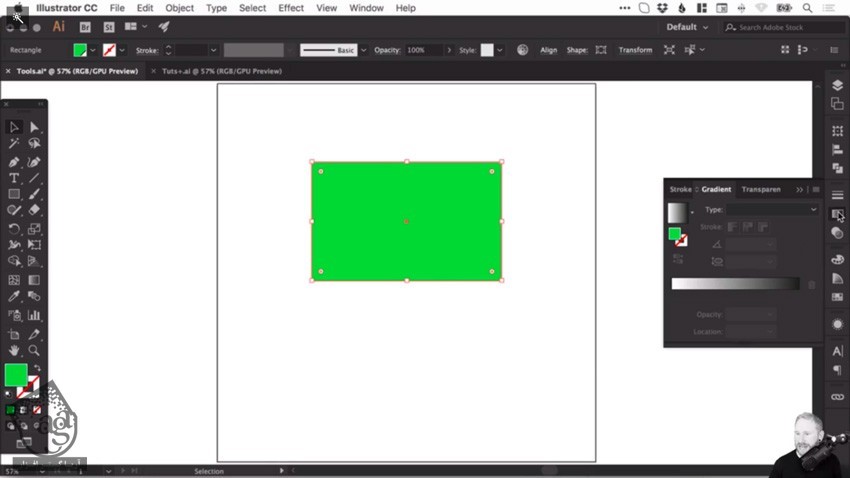
Task: Open the Default workspace switcher
Action: pos(687,27)
